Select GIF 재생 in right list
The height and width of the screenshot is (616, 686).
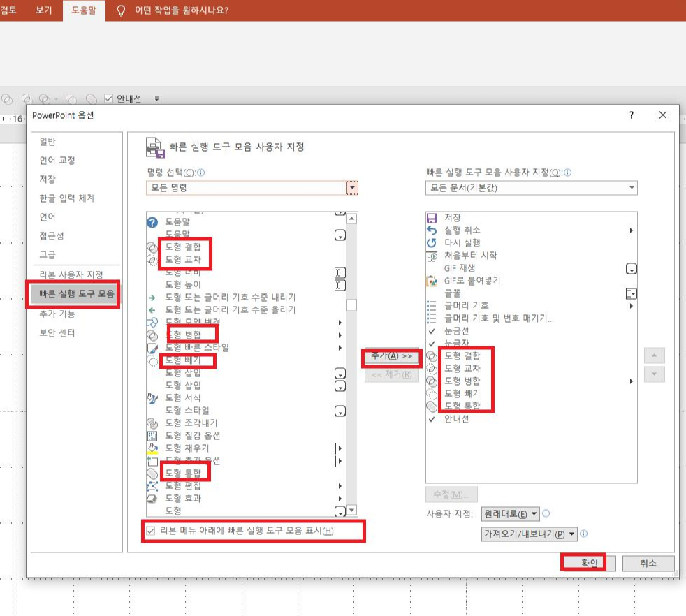coord(460,268)
